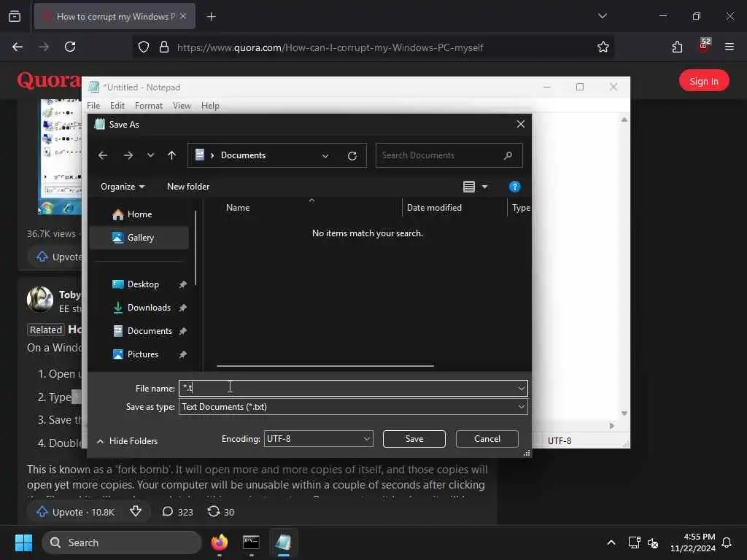Change the view layout icon
Viewport: 747px width, 560px height.
click(469, 187)
